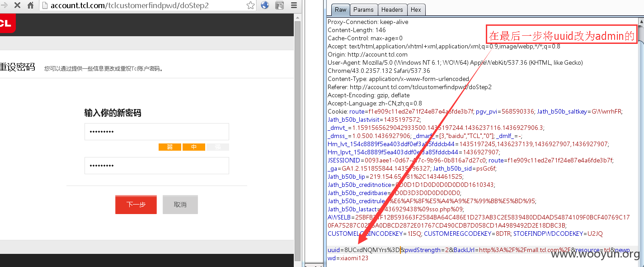Click the page icon in address bar
The image size is (644, 267).
(44, 5)
